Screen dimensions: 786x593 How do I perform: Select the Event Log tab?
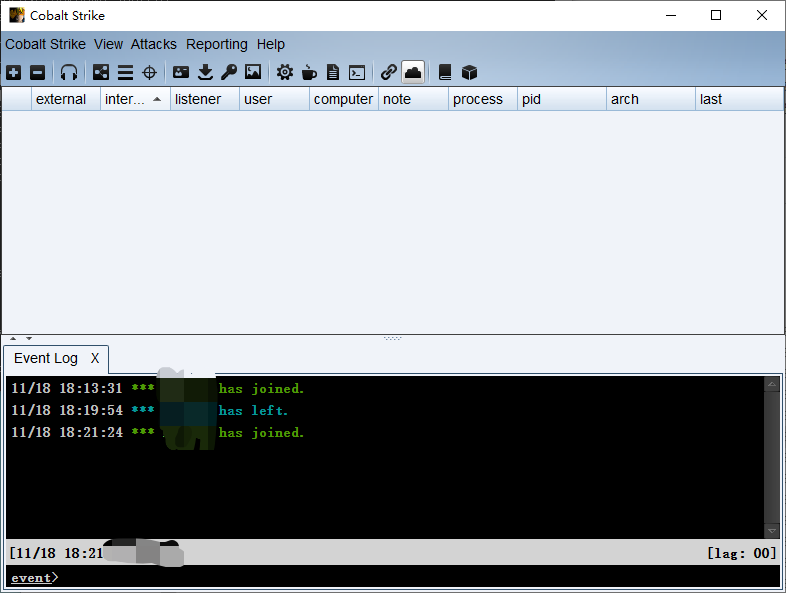[45, 358]
